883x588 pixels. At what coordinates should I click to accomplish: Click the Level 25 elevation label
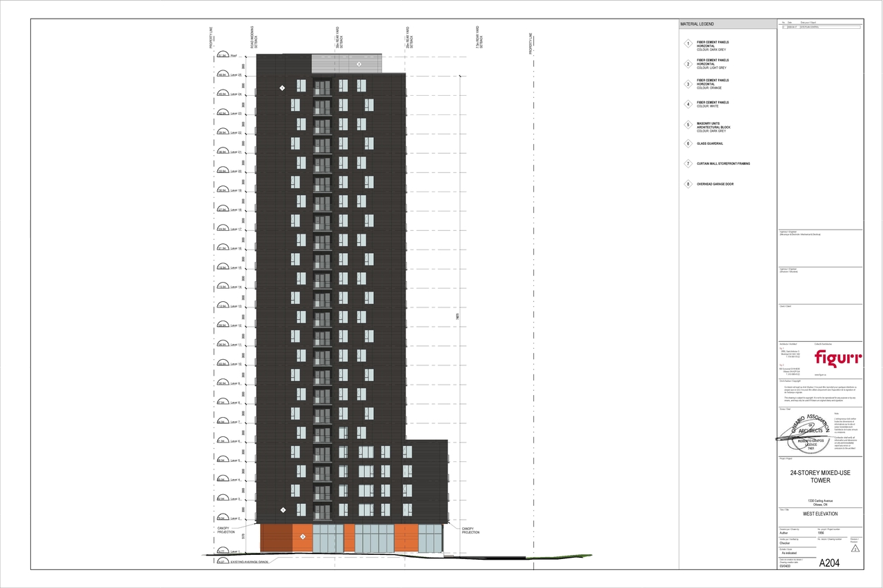point(236,75)
